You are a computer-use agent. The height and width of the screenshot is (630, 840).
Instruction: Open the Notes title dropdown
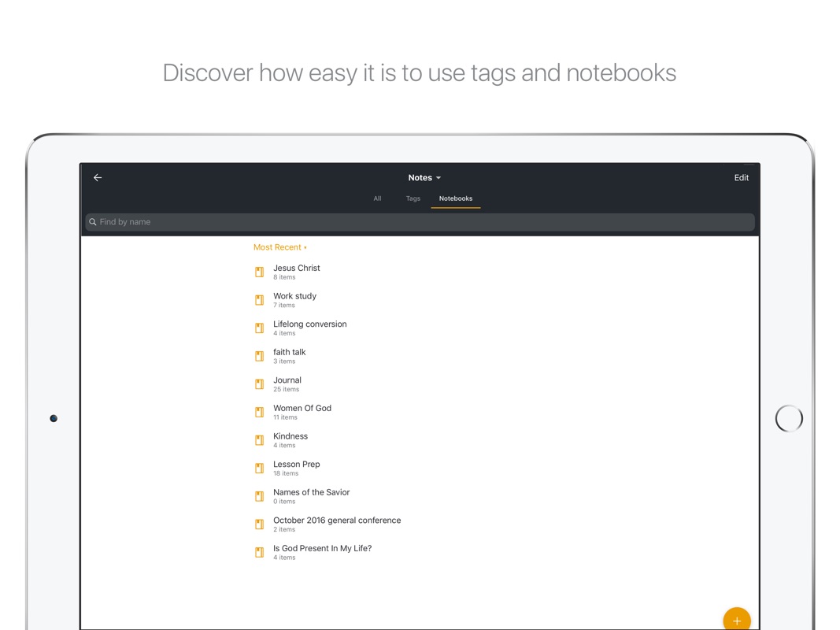click(424, 177)
